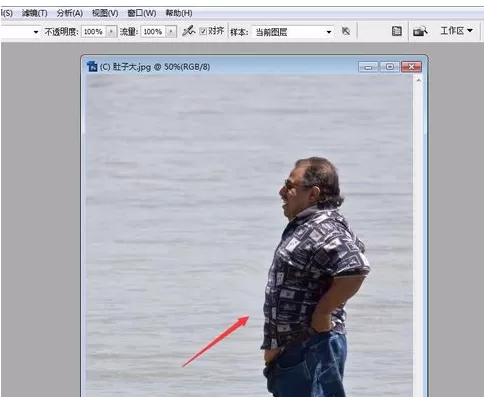Open the 视图(V) menu
This screenshot has height=397, width=484.
point(105,13)
